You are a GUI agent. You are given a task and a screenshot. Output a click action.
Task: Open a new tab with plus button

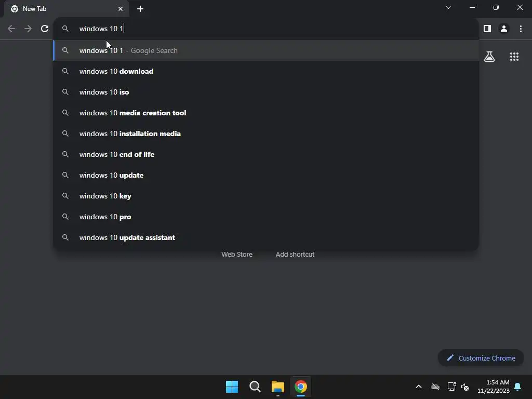pyautogui.click(x=140, y=9)
